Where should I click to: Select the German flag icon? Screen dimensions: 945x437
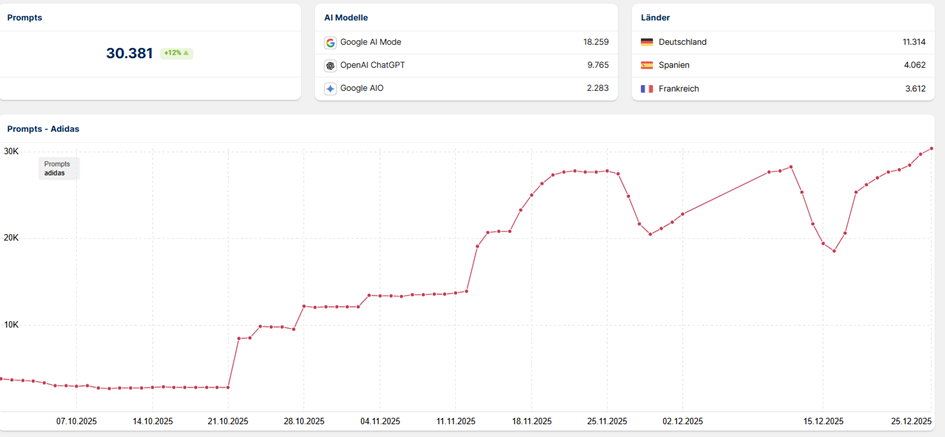coord(647,43)
